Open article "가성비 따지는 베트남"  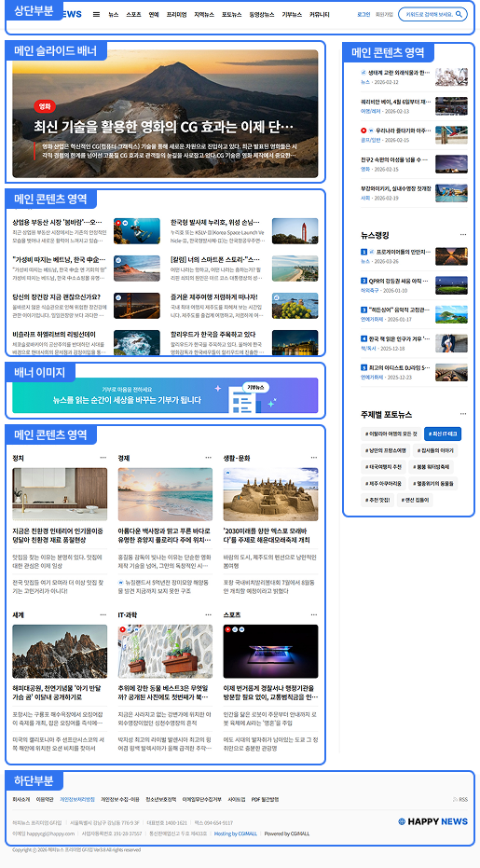(59, 259)
